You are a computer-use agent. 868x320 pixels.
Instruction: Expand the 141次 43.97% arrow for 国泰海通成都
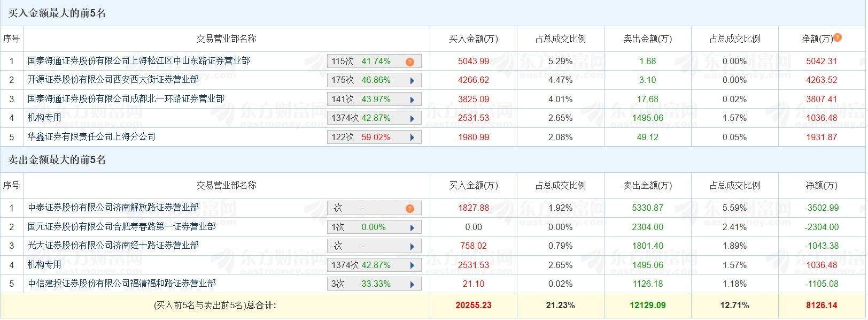click(413, 100)
